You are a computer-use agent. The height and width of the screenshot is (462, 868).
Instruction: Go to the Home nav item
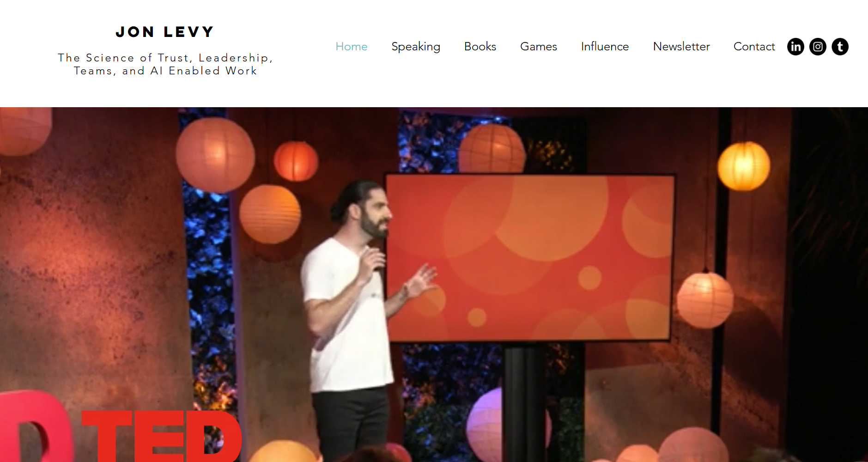(352, 47)
